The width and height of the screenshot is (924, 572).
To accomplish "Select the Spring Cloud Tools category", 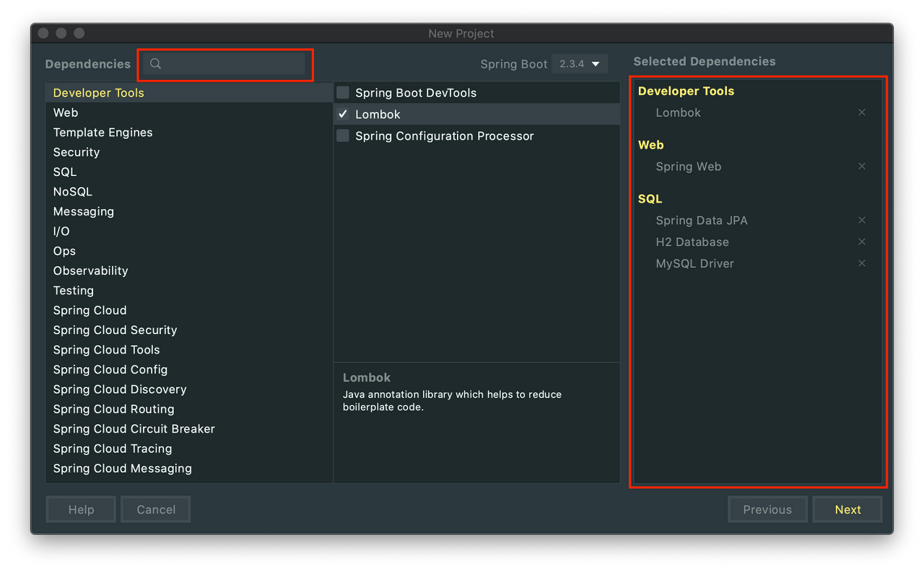I will coord(189,350).
